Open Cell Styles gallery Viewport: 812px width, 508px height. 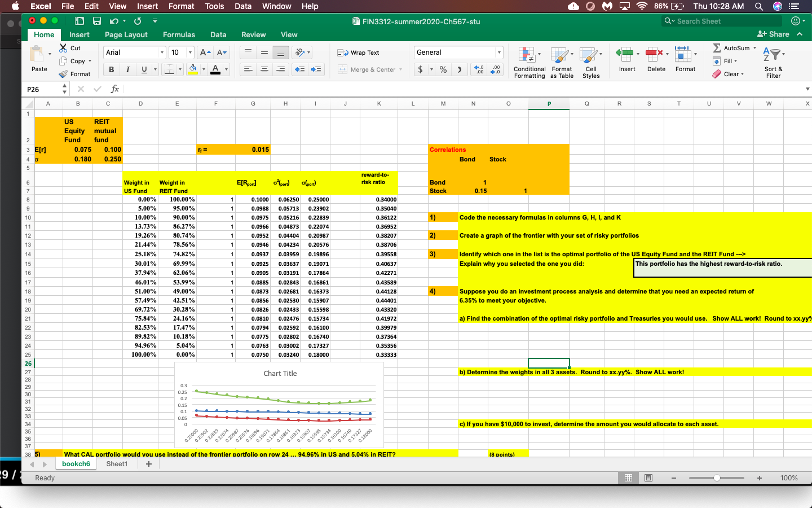click(x=590, y=62)
